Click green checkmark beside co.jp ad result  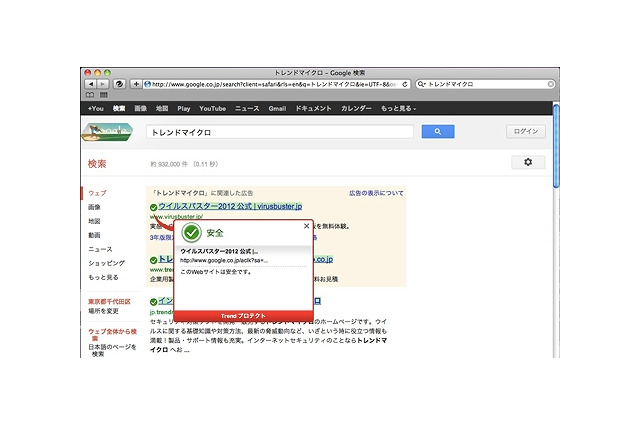tap(153, 260)
